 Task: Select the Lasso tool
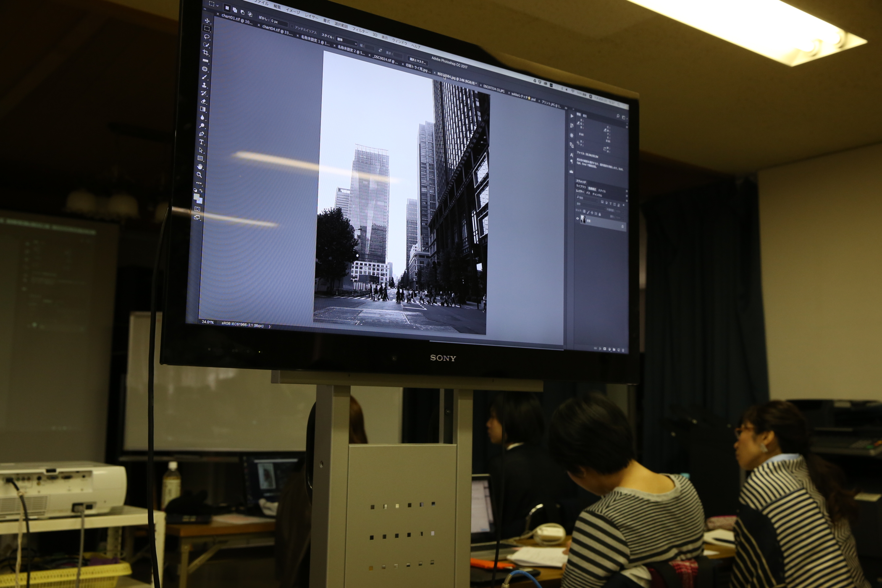(207, 37)
